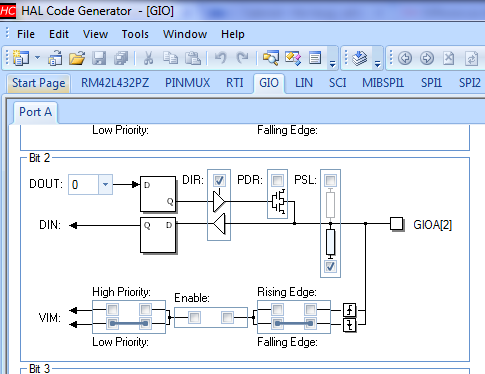Click the Copy toolbar icon

point(170,58)
